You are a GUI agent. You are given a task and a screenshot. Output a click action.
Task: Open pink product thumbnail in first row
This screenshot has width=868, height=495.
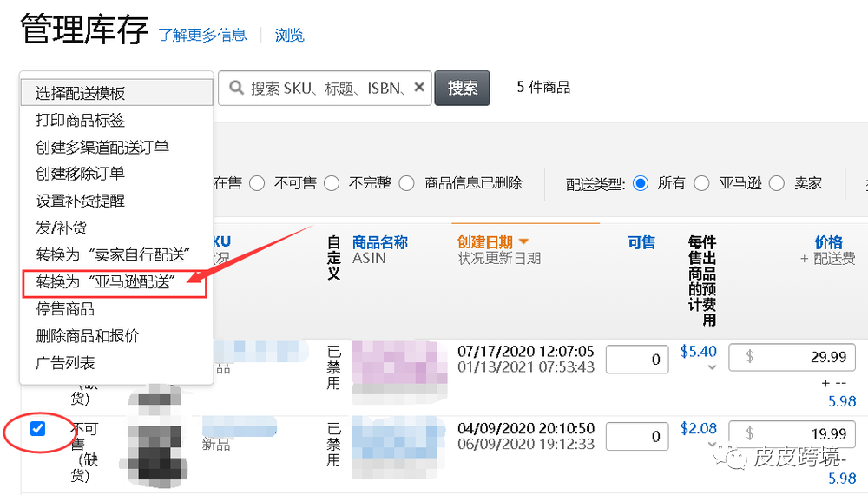tap(399, 372)
